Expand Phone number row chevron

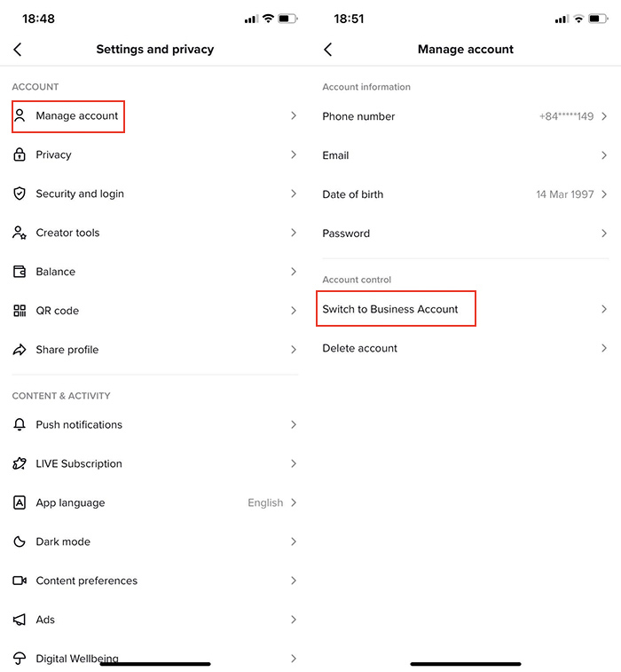[604, 116]
